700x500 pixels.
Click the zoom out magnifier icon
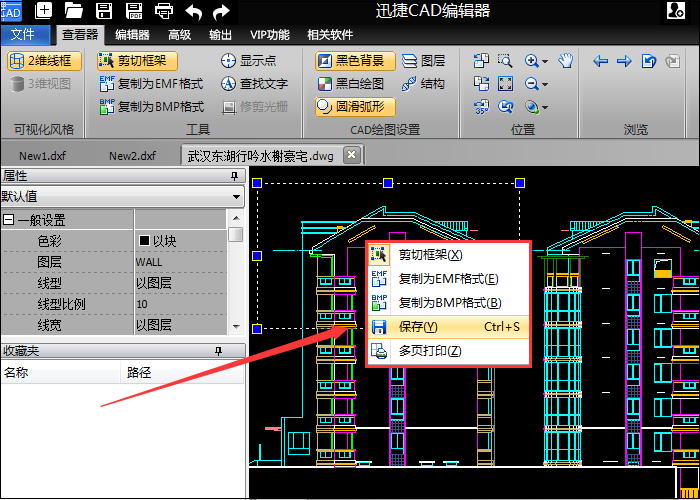[x=531, y=83]
